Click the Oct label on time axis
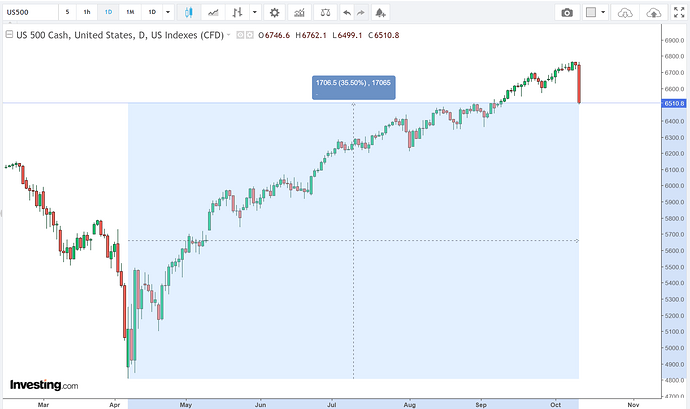This screenshot has height=409, width=690. click(556, 405)
